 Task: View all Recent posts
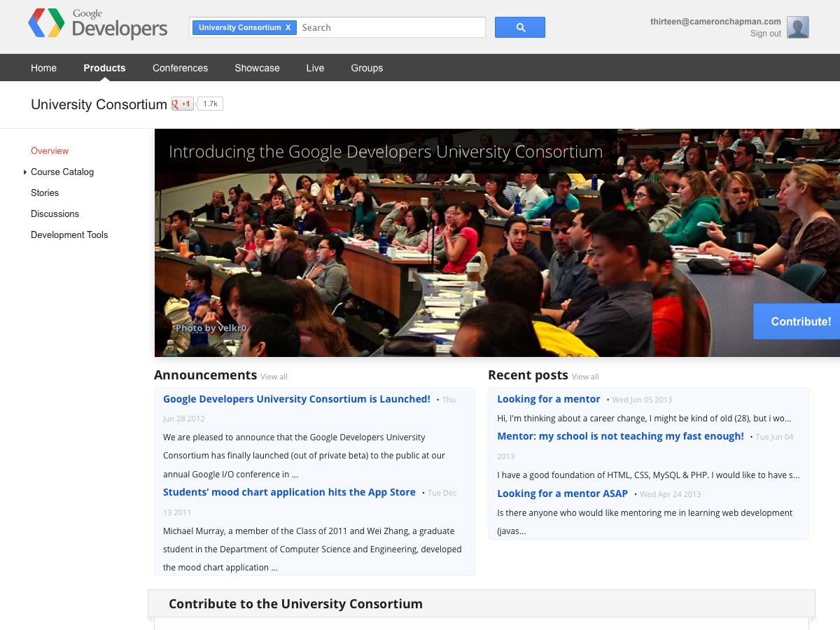pos(585,377)
